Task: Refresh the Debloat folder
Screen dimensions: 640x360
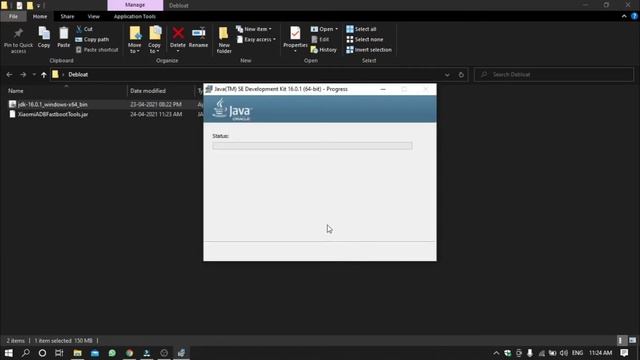Action: click(461, 75)
